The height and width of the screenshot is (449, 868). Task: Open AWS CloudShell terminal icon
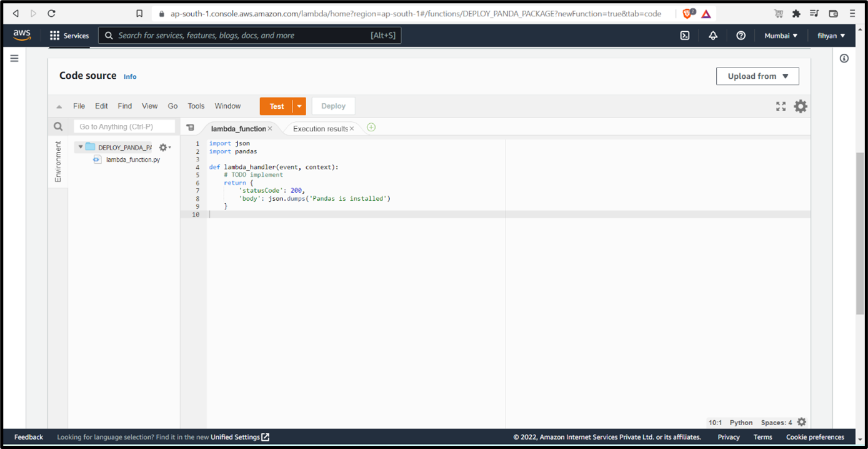click(x=685, y=36)
